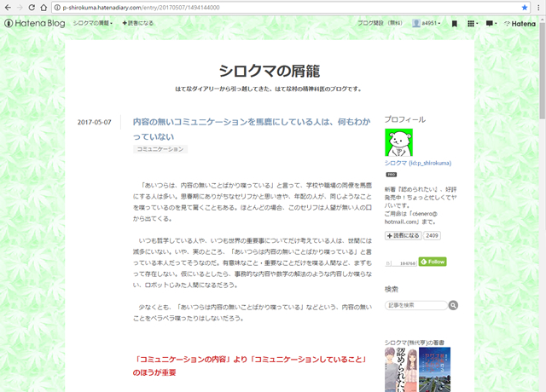546x392 pixels.
Task: Click the Hatena logo at the top right
Action: coord(519,23)
